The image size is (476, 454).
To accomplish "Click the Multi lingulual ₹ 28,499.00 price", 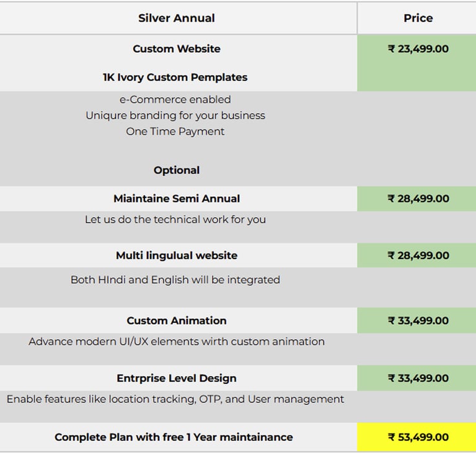I will coord(418,255).
